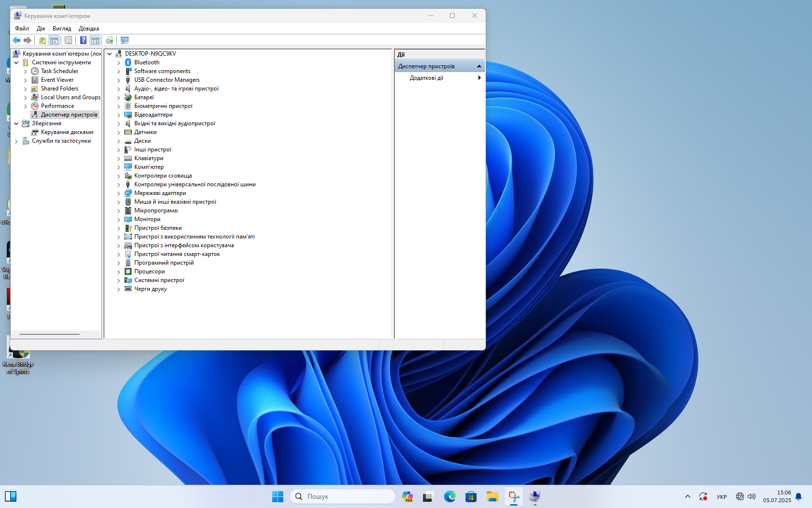Viewport: 812px width, 508px height.
Task: Open the Дія menu
Action: (x=41, y=29)
